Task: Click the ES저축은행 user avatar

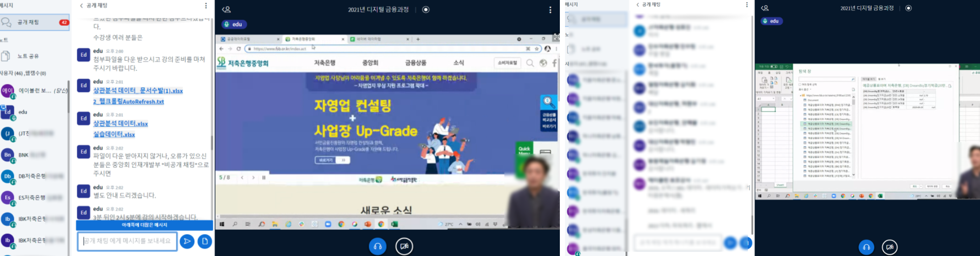Action: click(8, 197)
